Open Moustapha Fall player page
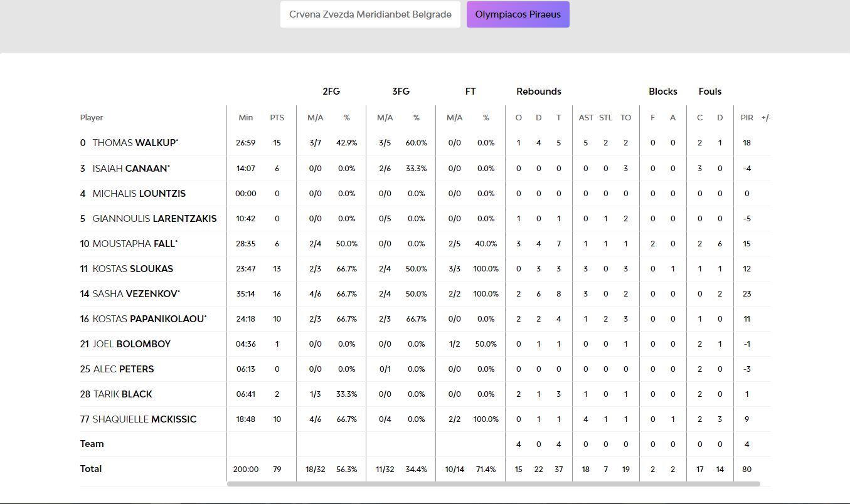Viewport: 850px width, 504px height. 134,243
